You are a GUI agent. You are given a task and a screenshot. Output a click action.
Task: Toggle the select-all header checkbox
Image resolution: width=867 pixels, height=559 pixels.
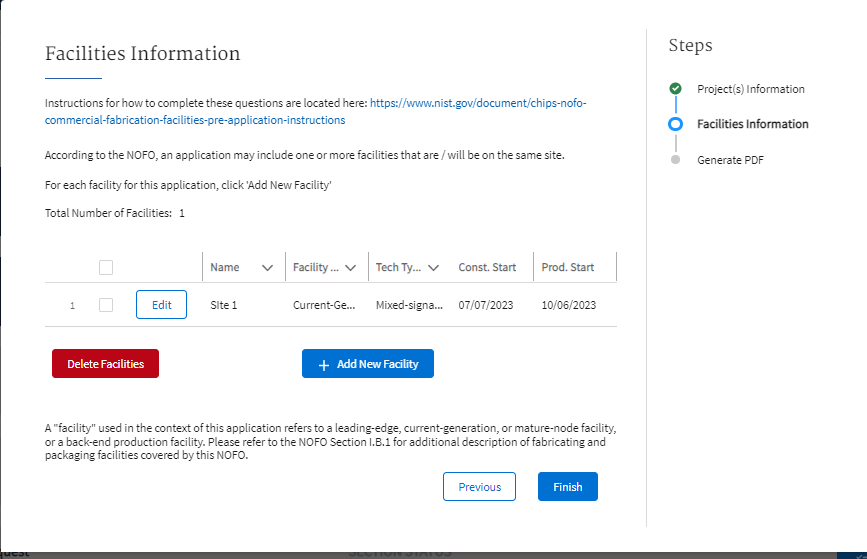click(106, 267)
